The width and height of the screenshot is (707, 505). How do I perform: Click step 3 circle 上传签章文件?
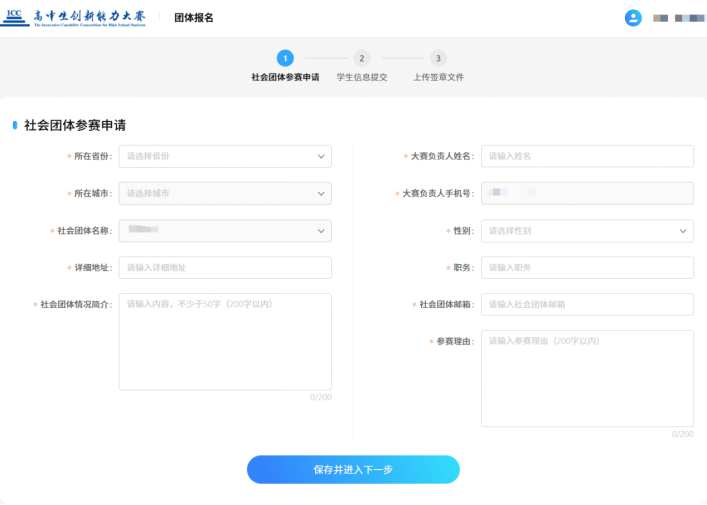(x=438, y=59)
